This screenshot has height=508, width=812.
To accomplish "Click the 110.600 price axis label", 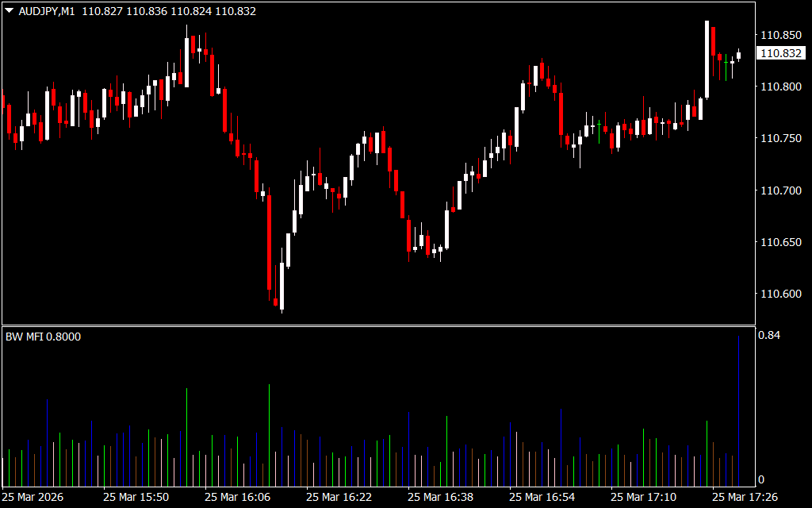I will 779,294.
